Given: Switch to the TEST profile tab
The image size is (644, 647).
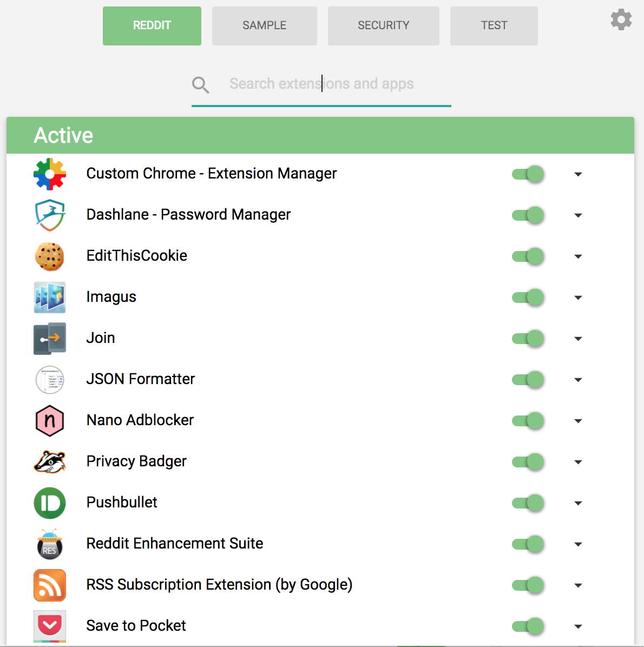Looking at the screenshot, I should (494, 25).
